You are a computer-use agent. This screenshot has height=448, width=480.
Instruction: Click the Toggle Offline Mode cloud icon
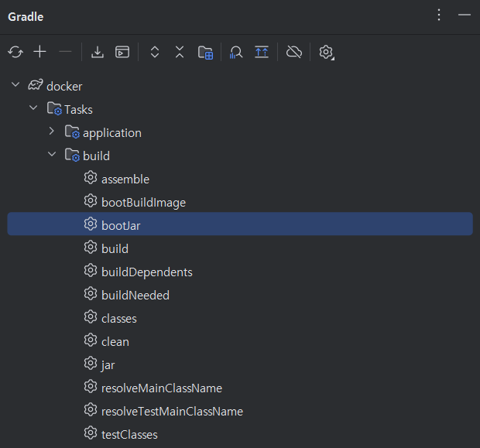coord(294,52)
